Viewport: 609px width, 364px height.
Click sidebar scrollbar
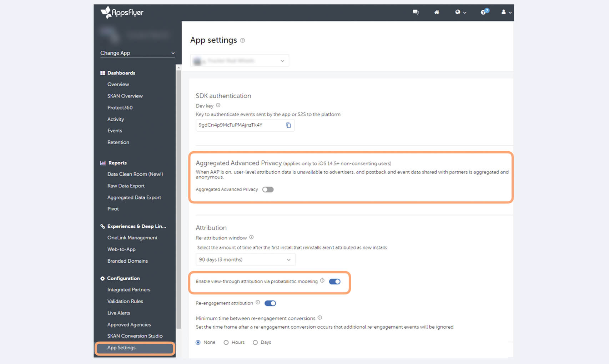178,199
